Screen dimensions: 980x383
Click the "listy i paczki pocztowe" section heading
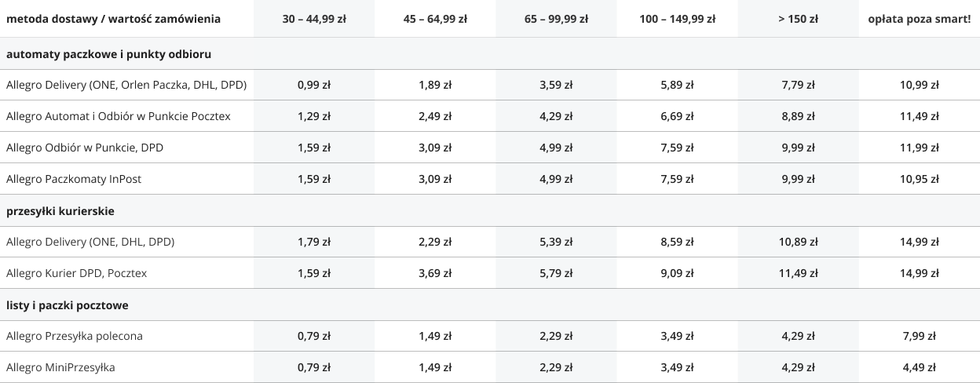tap(68, 305)
